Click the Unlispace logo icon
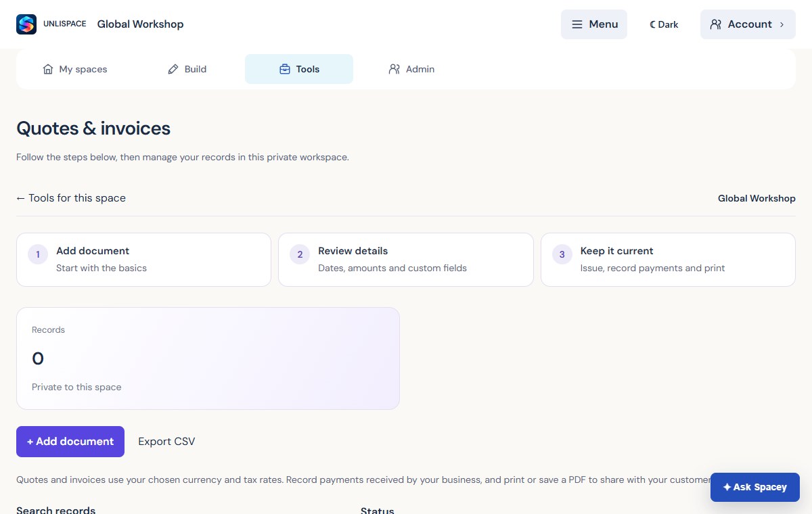Viewport: 812px width, 514px height. [x=26, y=24]
